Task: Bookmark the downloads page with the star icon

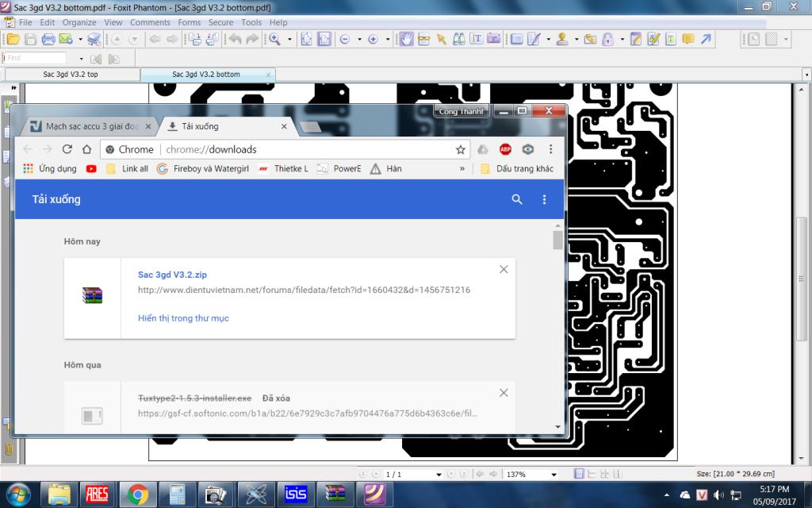Action: [461, 149]
